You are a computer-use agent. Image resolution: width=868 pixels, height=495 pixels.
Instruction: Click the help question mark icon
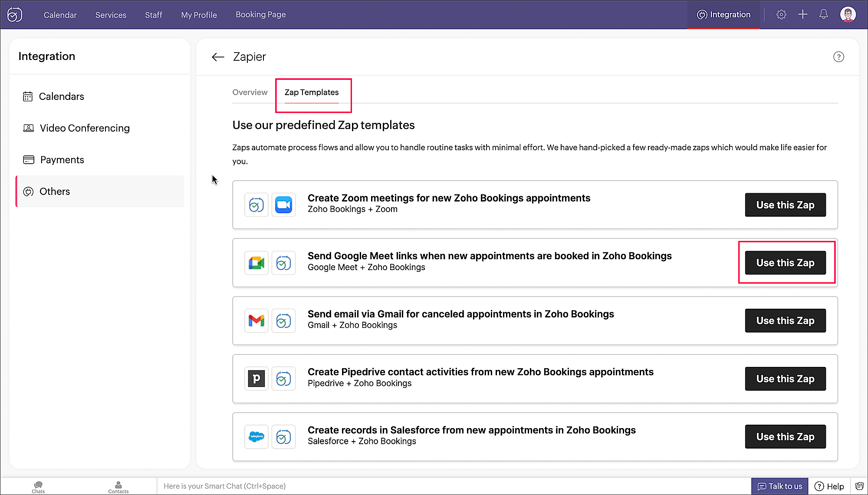pyautogui.click(x=838, y=57)
